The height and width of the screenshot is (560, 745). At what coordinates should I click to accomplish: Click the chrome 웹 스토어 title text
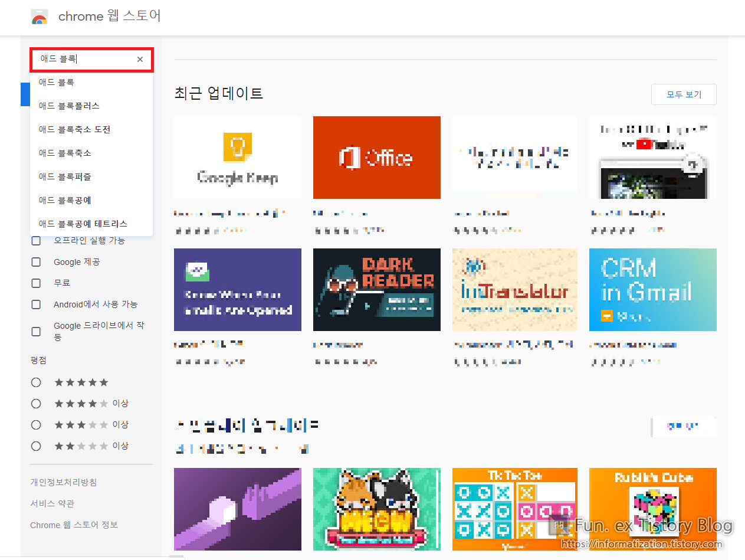(x=110, y=17)
